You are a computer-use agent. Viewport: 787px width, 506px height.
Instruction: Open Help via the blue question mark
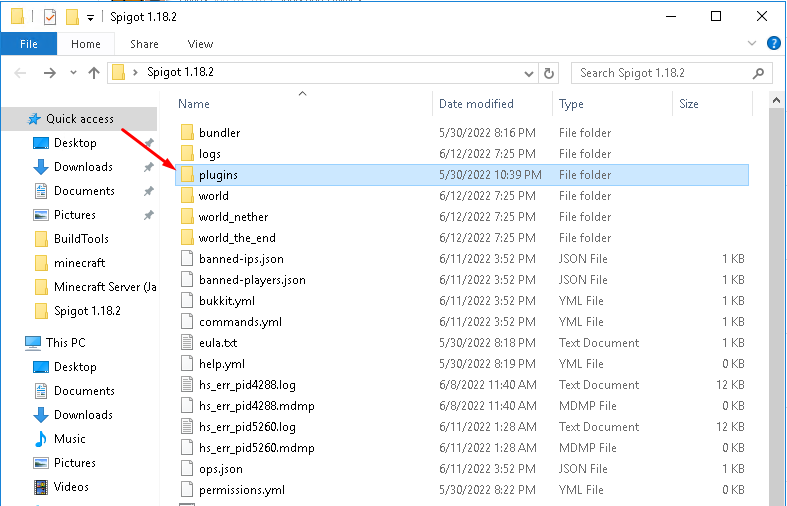pos(773,43)
